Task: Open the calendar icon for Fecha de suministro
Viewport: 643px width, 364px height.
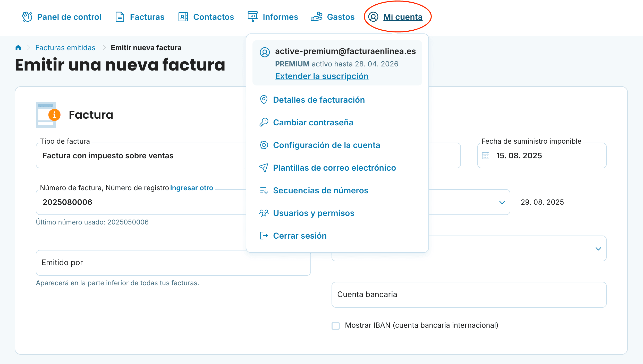Action: [485, 155]
